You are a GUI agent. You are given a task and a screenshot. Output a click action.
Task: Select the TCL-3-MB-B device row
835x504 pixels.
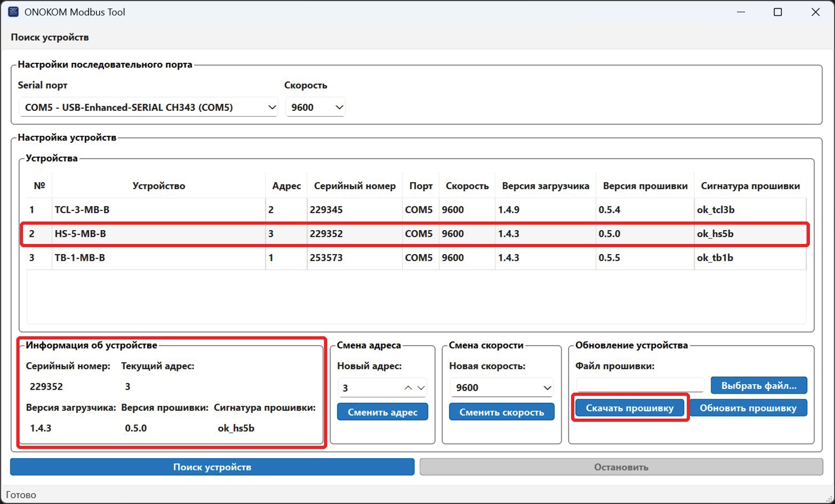point(158,209)
